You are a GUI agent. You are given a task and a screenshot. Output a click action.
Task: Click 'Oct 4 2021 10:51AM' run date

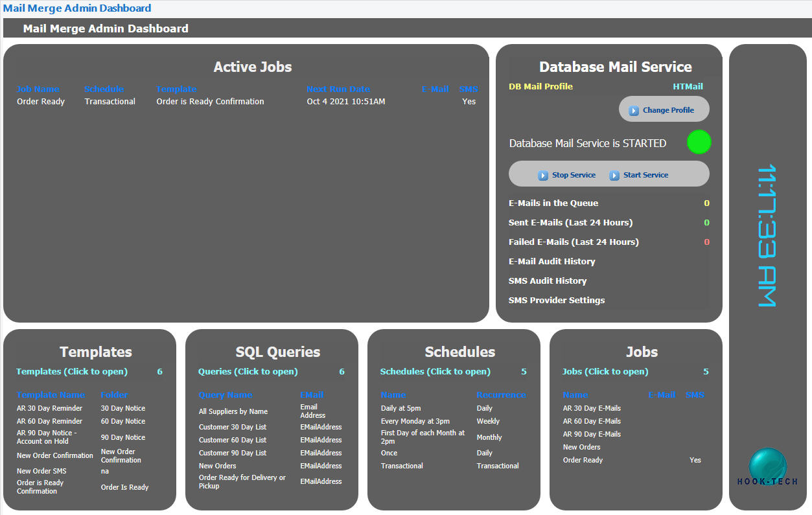(x=346, y=102)
